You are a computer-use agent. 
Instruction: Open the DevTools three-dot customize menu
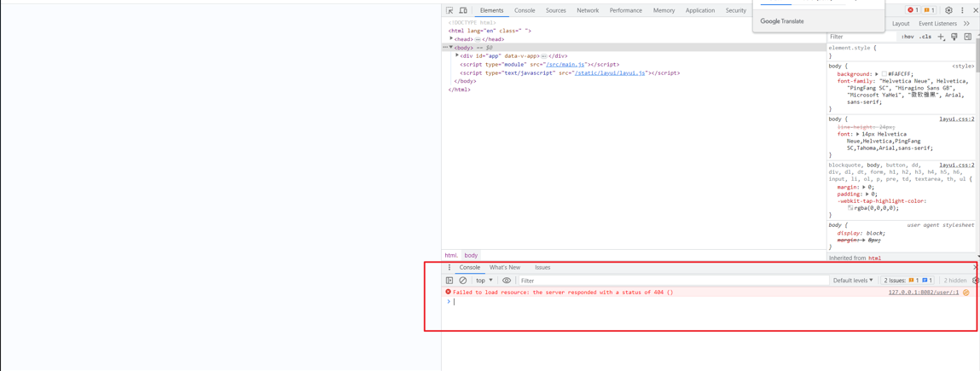point(962,10)
